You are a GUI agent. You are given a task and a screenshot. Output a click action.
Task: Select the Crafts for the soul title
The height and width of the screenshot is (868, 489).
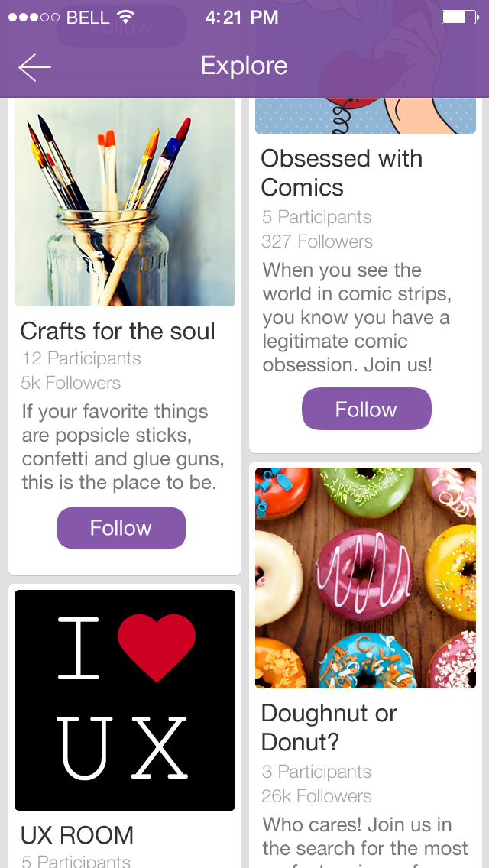tap(118, 331)
